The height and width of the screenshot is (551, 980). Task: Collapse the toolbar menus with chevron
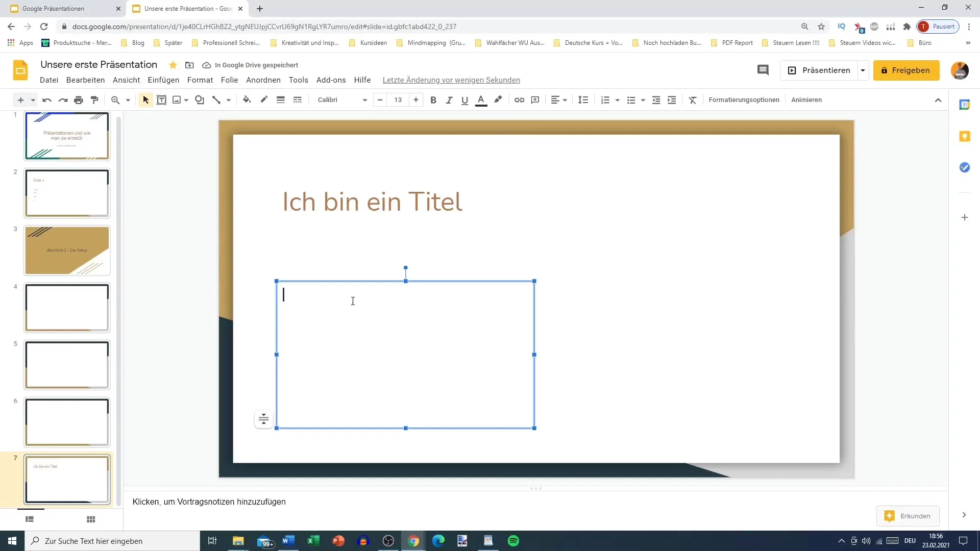click(x=938, y=100)
